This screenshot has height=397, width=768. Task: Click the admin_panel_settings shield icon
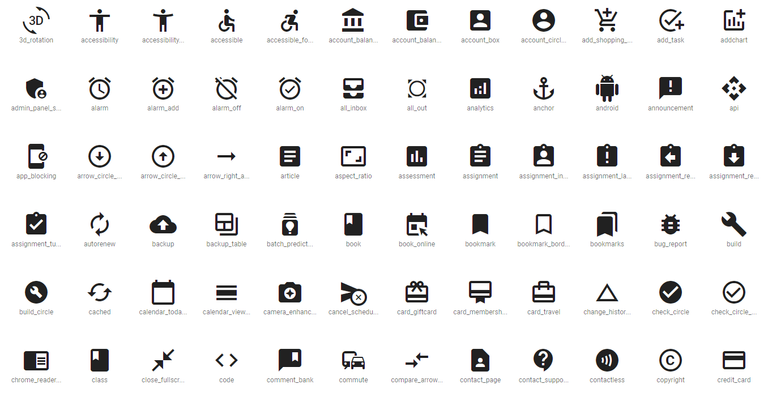(x=36, y=89)
